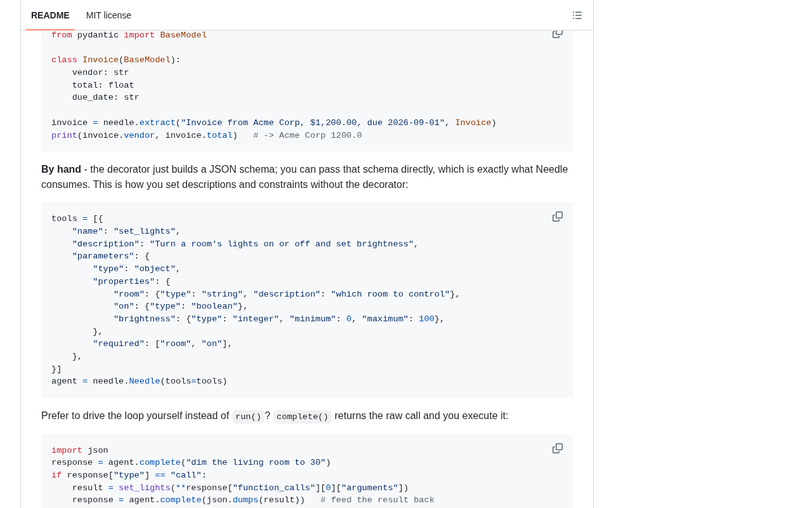
Task: Switch to the README tab
Action: (x=50, y=15)
